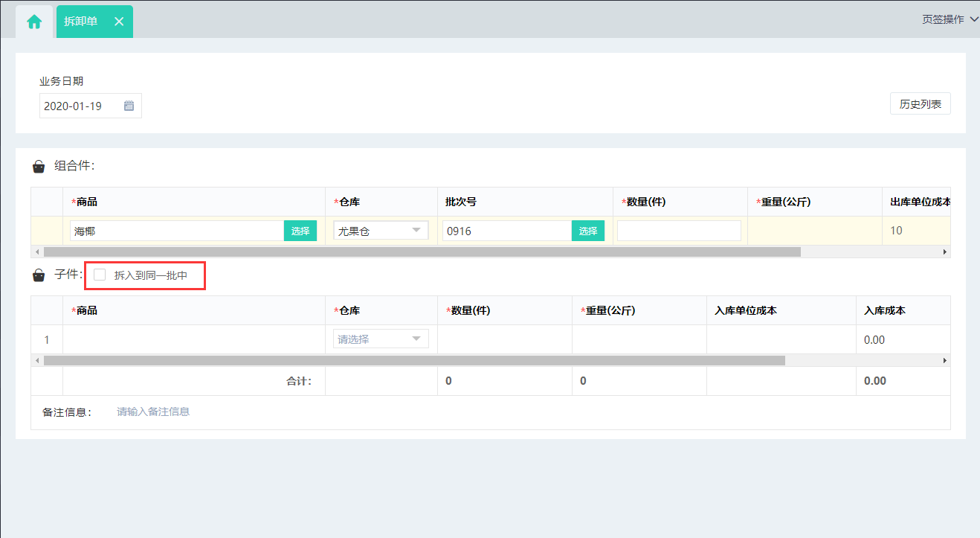Click the 合计 total label

coord(299,381)
